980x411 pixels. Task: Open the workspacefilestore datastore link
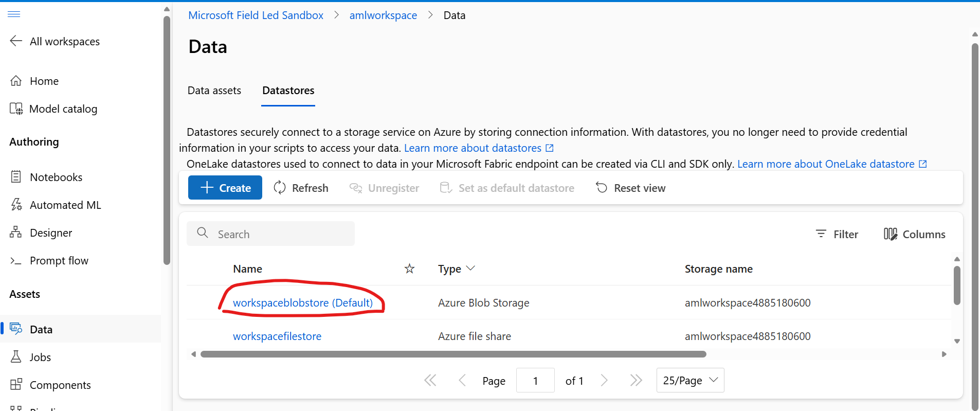277,336
